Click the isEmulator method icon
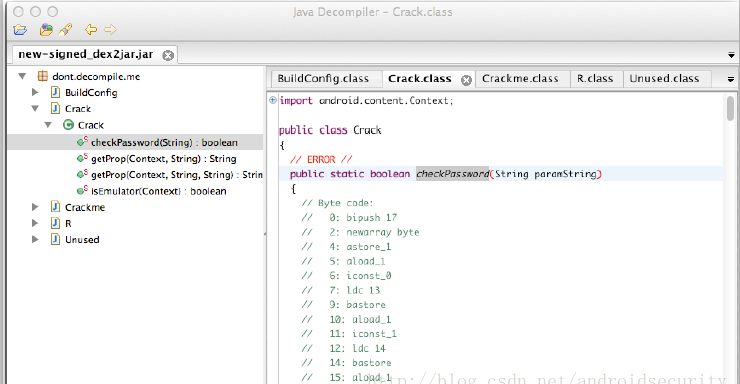This screenshot has height=384, width=740. point(82,190)
